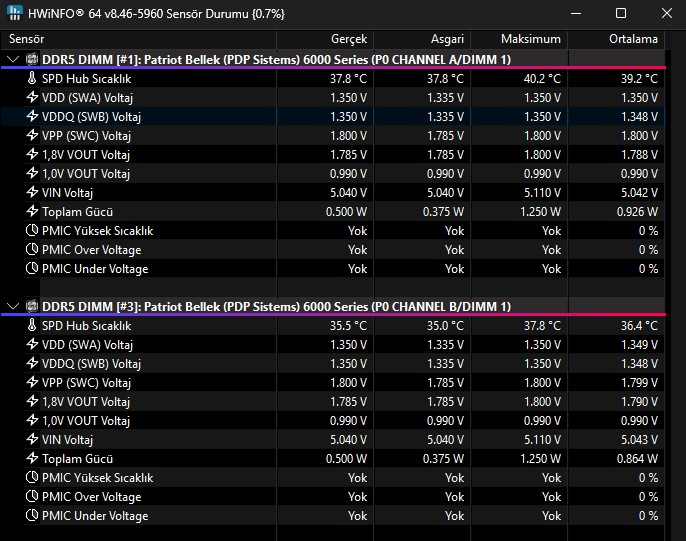Viewport: 686px width, 541px height.
Task: Click the 5.043 V average VIN value
Action: click(639, 440)
